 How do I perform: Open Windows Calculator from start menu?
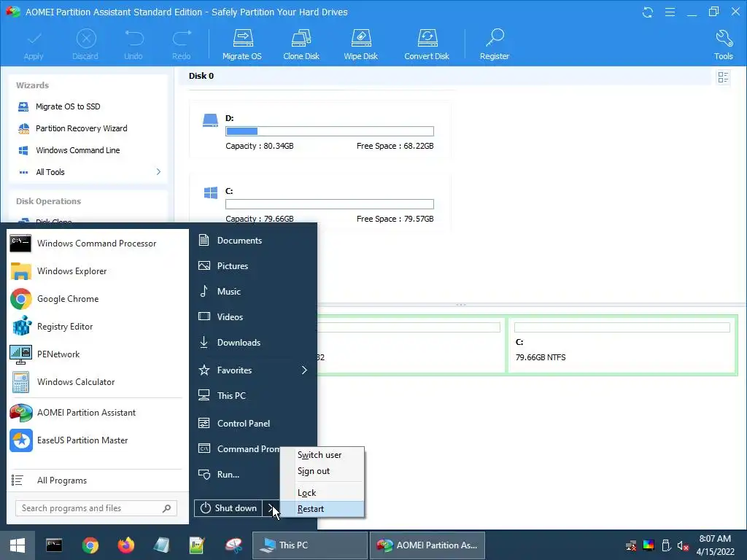(97, 382)
